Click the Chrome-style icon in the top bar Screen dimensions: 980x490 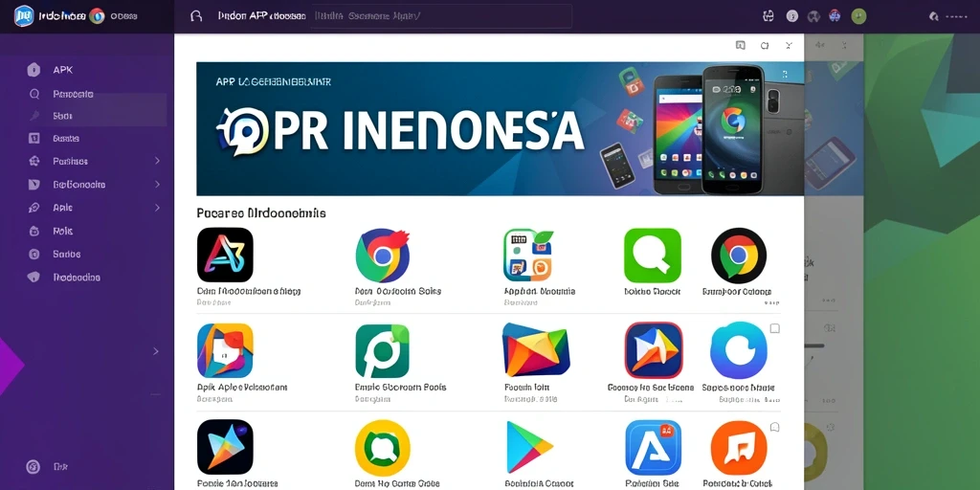coord(97,16)
